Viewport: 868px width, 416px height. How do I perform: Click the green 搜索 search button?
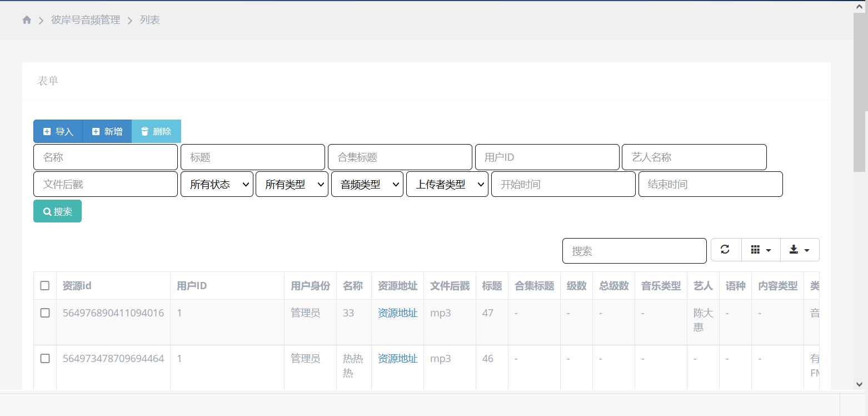tap(57, 211)
